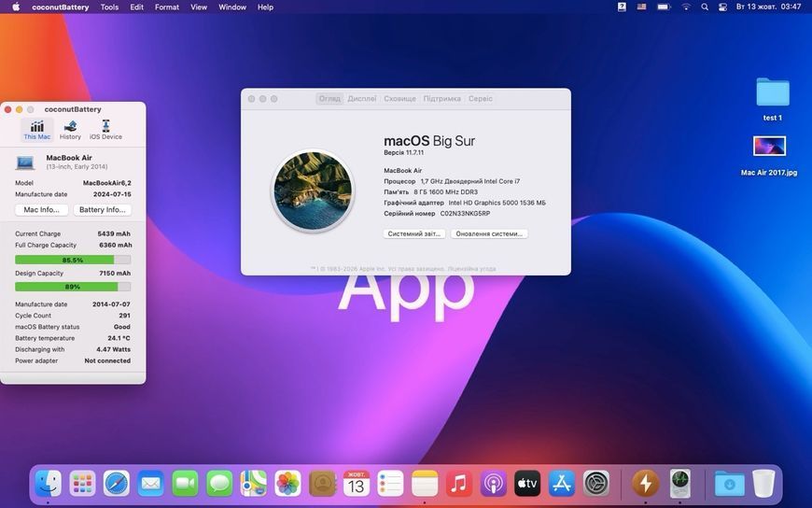Select the Огляд tab
The width and height of the screenshot is (812, 508).
(x=329, y=98)
